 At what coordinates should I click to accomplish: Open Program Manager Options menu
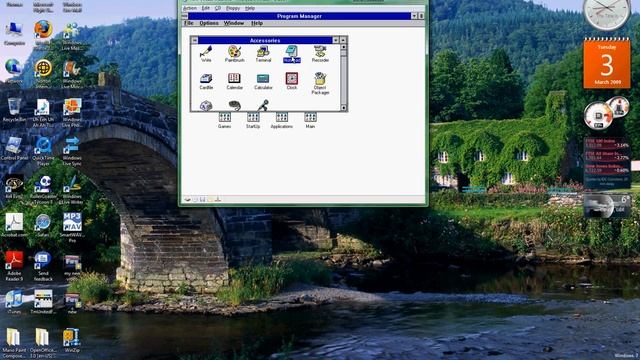(x=209, y=23)
